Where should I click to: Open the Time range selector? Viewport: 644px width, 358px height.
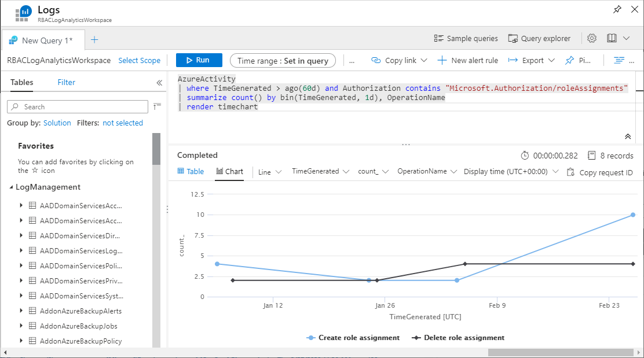coord(282,61)
